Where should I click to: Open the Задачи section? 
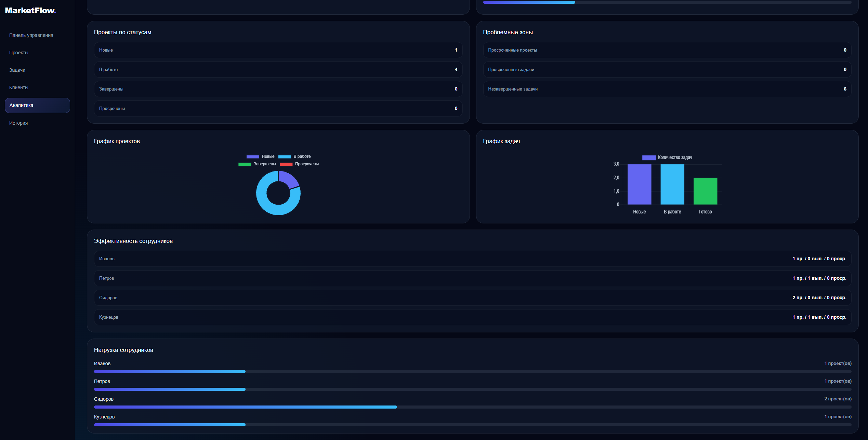[37, 70]
